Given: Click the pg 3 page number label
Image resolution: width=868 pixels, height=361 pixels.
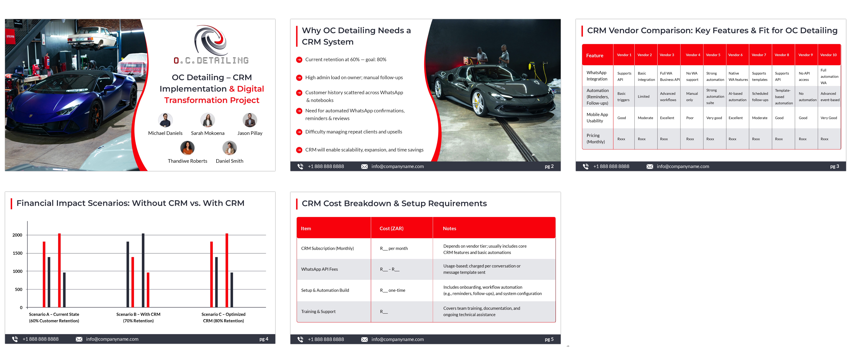Looking at the screenshot, I should coord(835,166).
